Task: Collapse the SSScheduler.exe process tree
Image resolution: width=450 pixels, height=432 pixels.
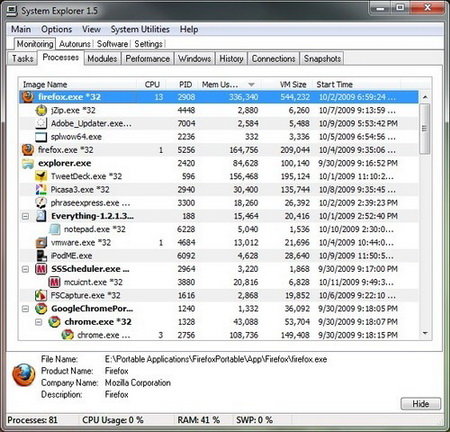Action: [25, 269]
